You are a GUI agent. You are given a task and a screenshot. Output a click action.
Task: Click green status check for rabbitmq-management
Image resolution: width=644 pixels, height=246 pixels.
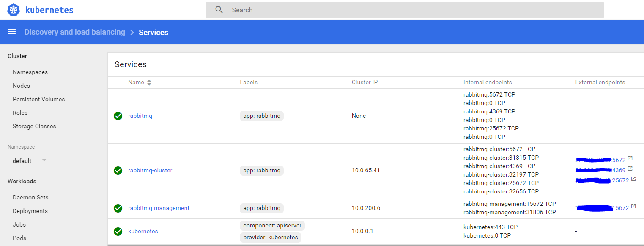click(x=118, y=208)
